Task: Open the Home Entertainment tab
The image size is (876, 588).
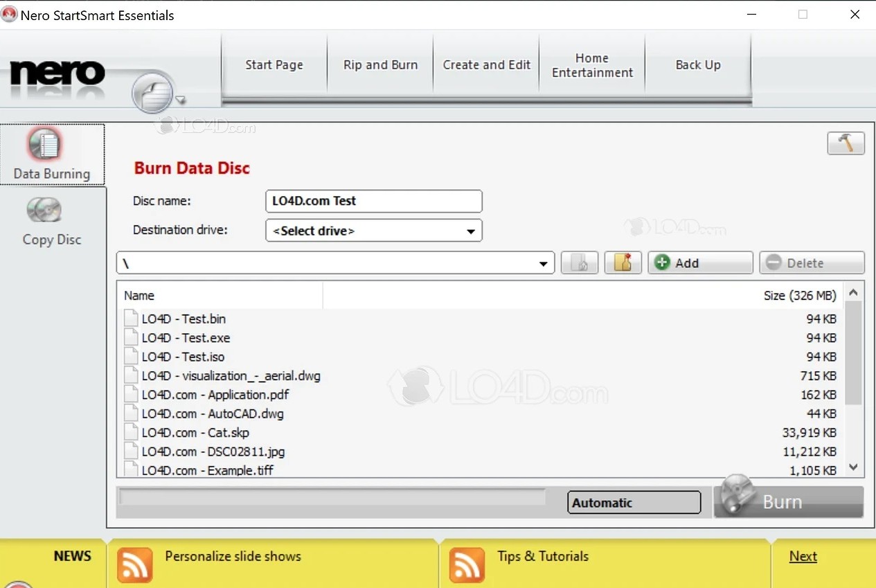Action: [592, 64]
